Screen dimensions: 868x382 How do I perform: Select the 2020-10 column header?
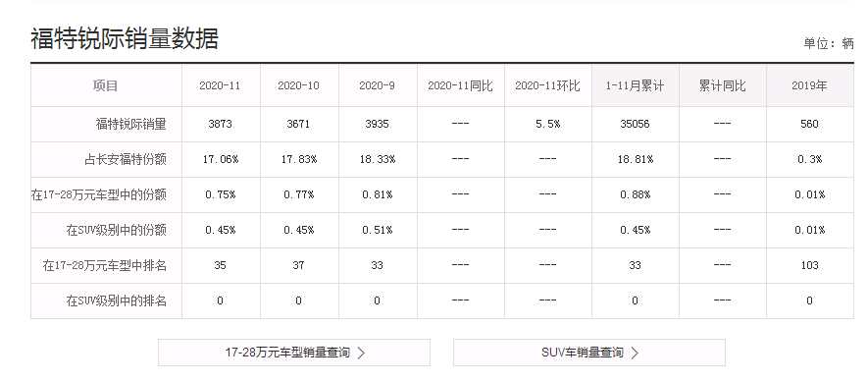pyautogui.click(x=299, y=86)
